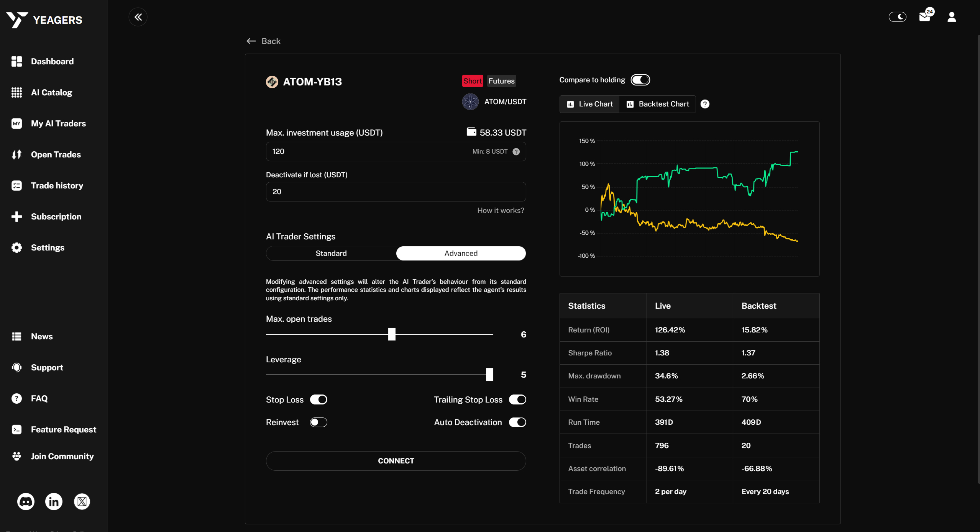Click the My AI Traders icon
The width and height of the screenshot is (980, 532).
click(x=16, y=123)
